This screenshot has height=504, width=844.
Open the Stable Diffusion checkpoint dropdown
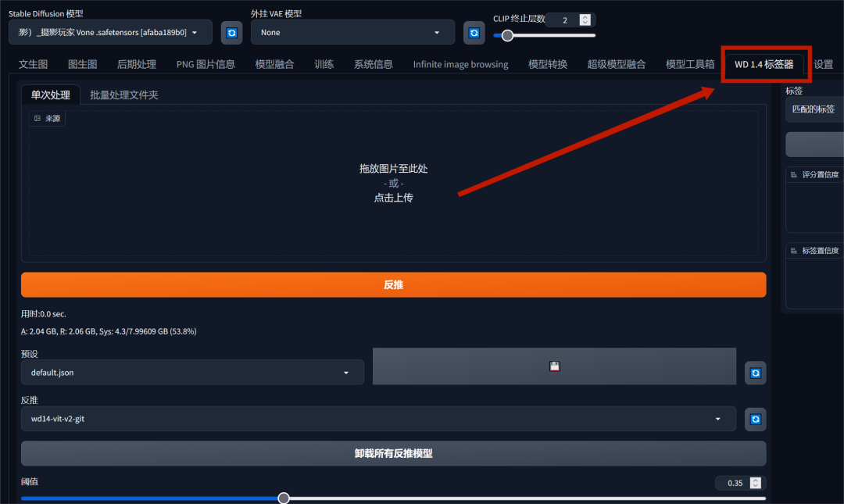[x=109, y=32]
